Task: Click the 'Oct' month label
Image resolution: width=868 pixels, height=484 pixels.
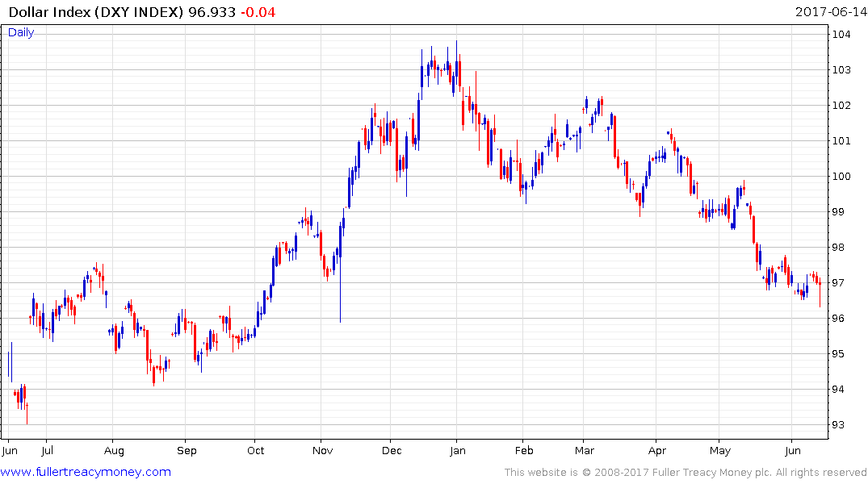Action: [256, 450]
